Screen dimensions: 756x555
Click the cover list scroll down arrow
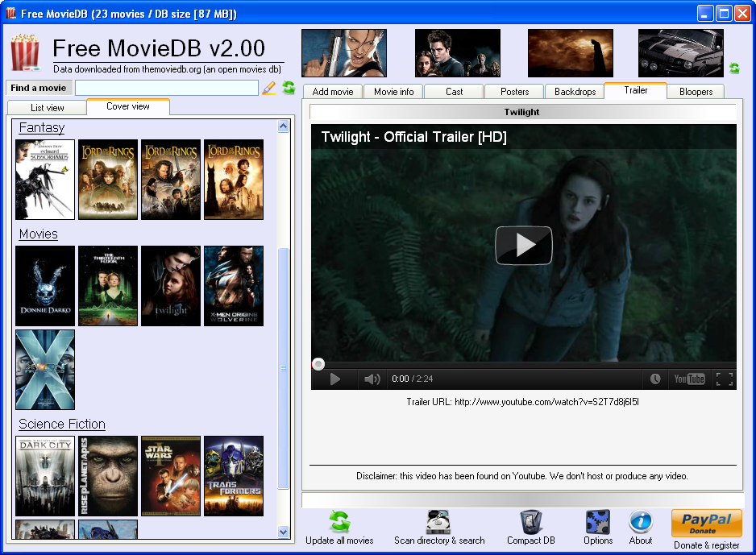click(x=284, y=532)
